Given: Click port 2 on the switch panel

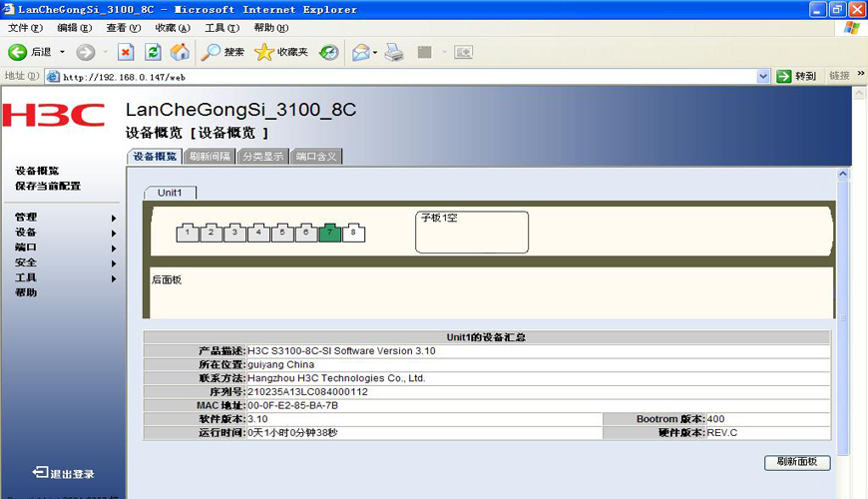Looking at the screenshot, I should [x=211, y=233].
